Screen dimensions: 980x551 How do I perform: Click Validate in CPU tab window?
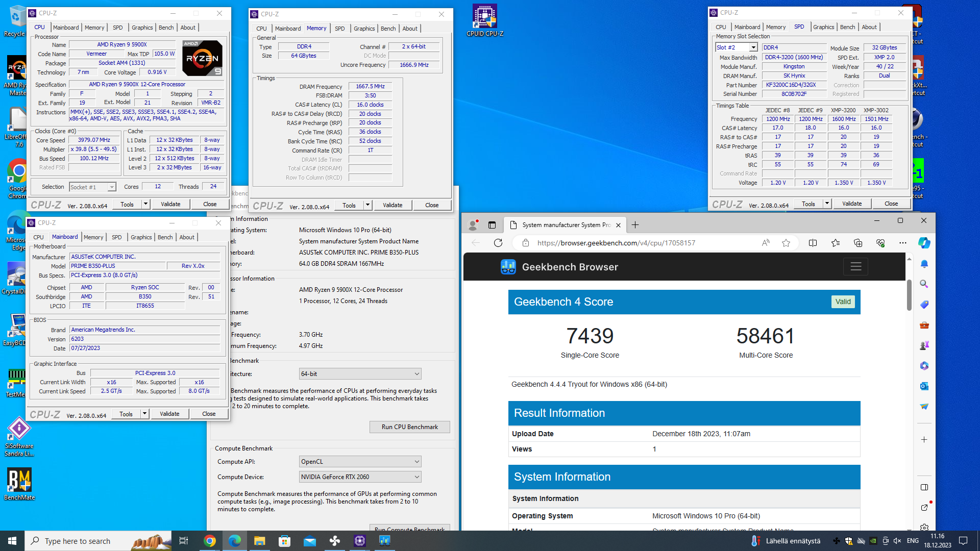coord(170,204)
